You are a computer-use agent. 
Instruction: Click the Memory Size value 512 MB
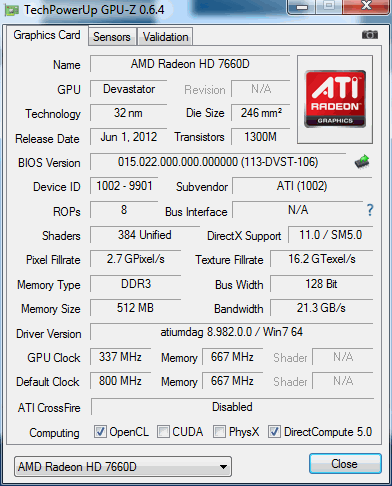coord(136,308)
